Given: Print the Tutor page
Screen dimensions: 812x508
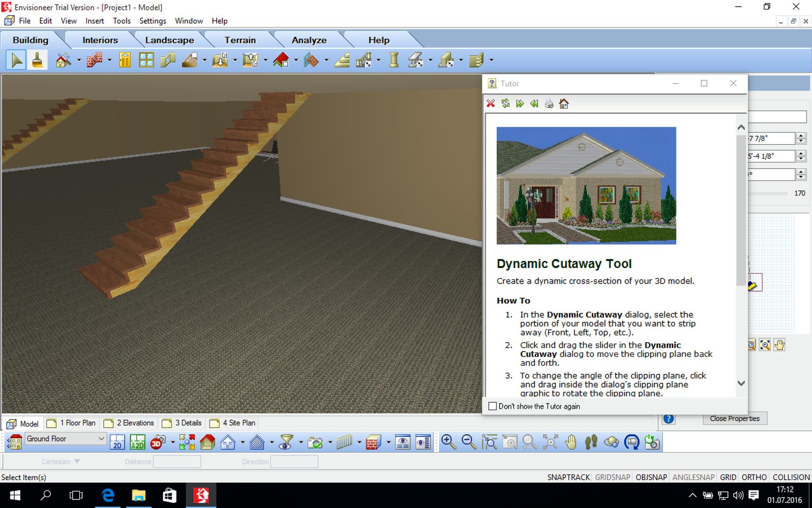Looking at the screenshot, I should (x=549, y=103).
